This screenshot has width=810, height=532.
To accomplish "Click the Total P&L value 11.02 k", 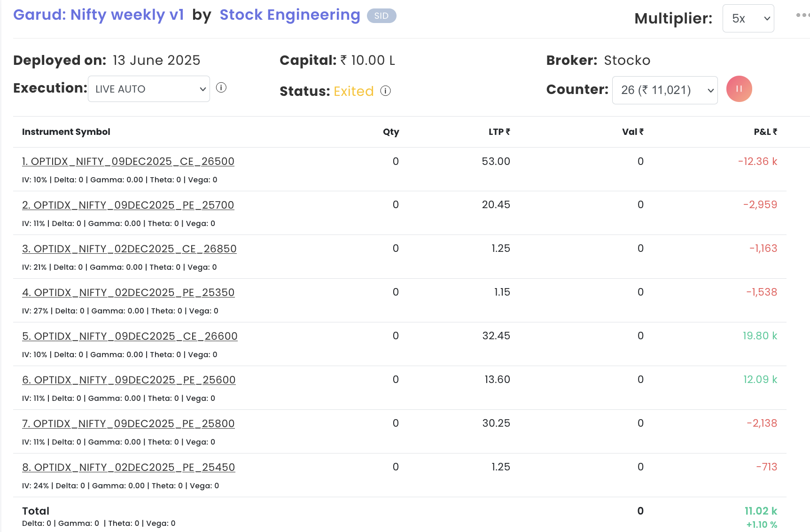I will [760, 511].
